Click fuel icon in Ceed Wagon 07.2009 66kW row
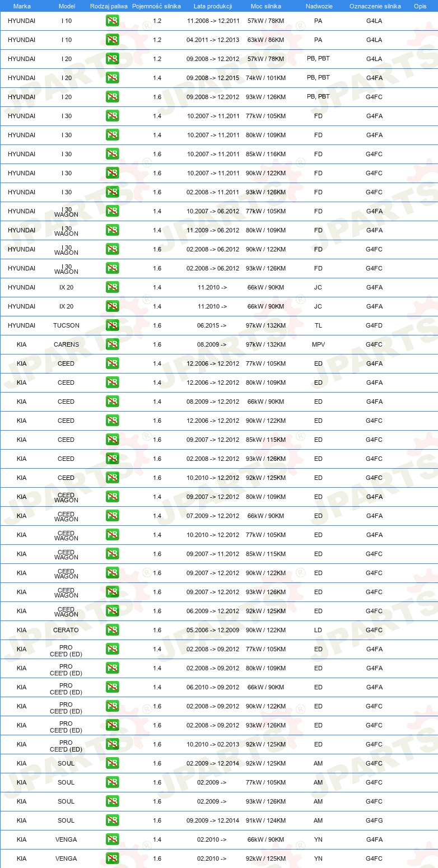 point(112,516)
